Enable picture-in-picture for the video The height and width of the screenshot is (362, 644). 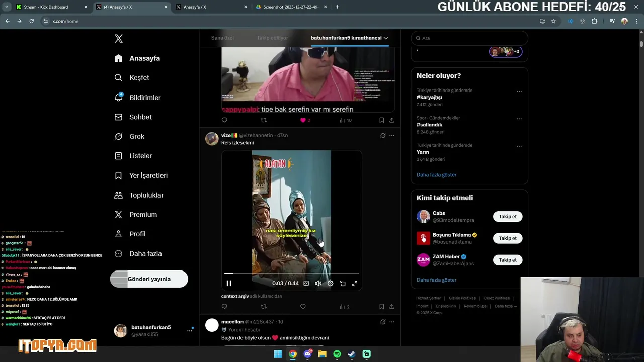343,284
